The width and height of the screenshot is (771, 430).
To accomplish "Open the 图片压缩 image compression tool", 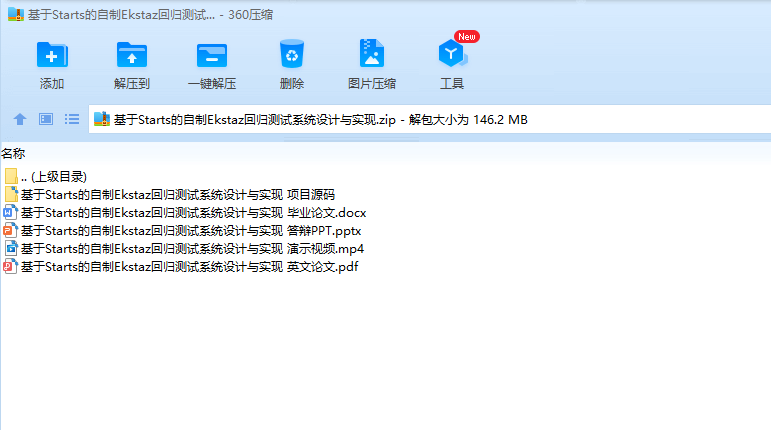I will pyautogui.click(x=372, y=53).
